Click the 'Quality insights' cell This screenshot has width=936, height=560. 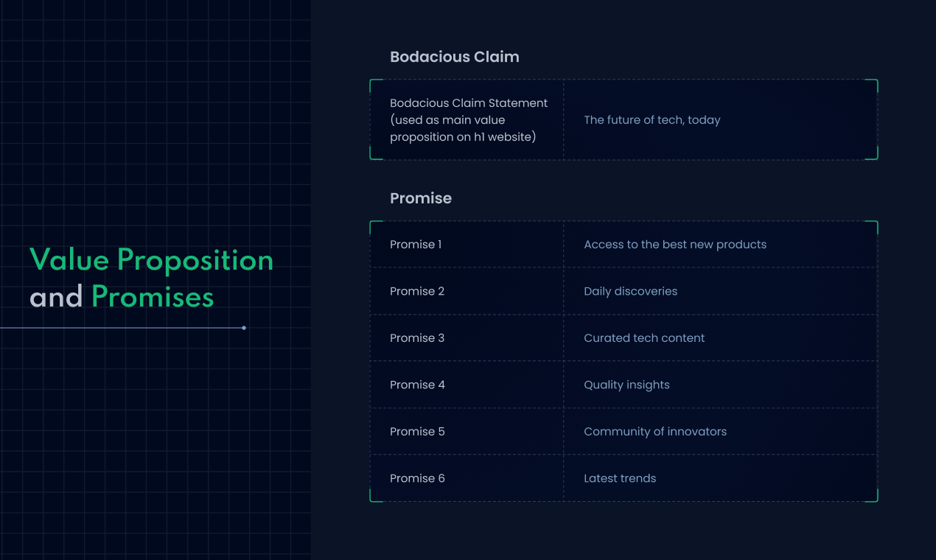tap(721, 385)
